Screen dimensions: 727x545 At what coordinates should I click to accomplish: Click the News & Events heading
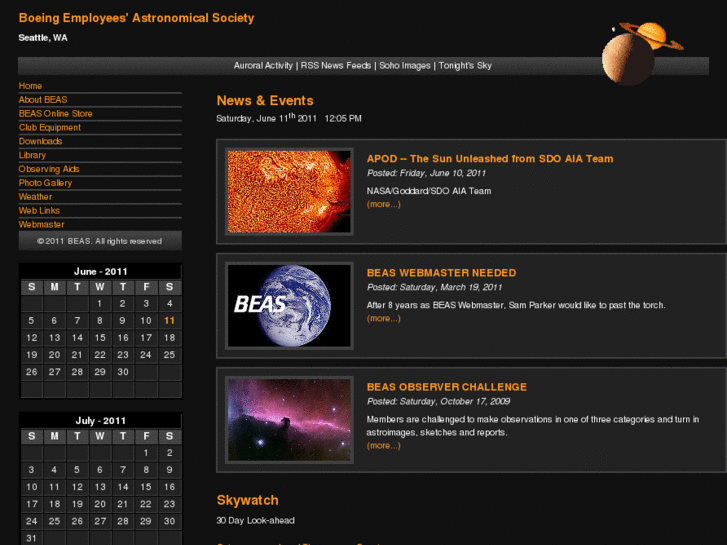265,101
